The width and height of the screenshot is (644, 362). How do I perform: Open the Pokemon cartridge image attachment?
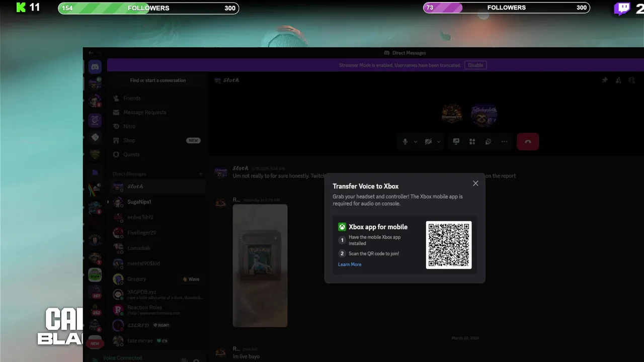(260, 265)
